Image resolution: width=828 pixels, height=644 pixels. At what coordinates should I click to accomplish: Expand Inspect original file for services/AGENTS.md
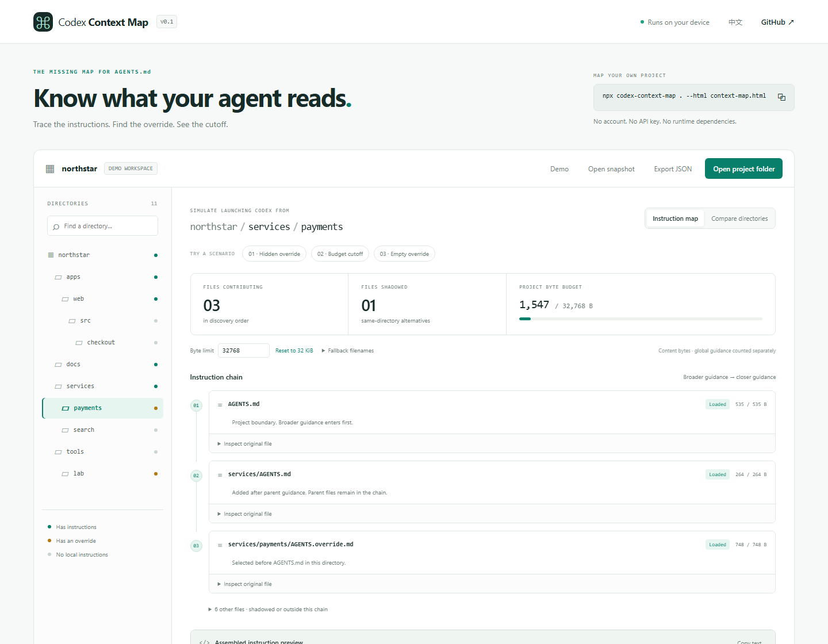[244, 514]
